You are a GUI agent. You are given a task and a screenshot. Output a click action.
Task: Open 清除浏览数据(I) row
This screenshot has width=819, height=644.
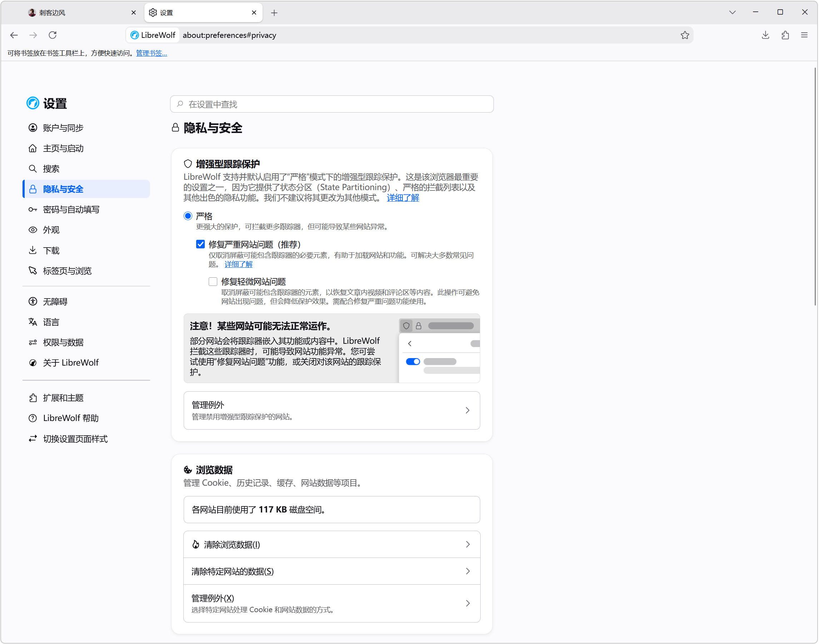coord(332,544)
